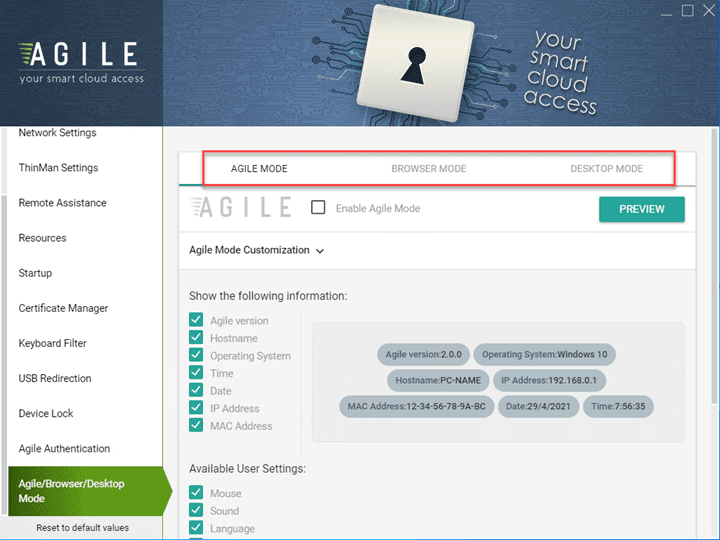Toggle the Language user setting
This screenshot has width=720, height=540.
click(x=196, y=527)
